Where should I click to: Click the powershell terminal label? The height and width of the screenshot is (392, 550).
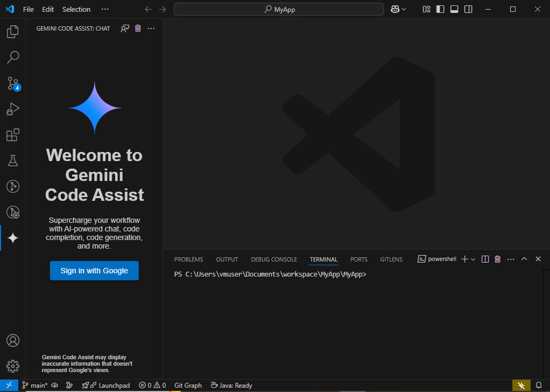coord(437,259)
